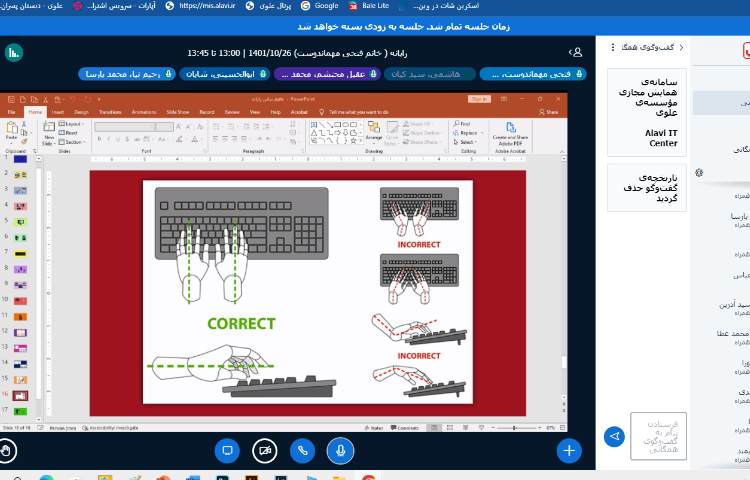Open the blue plus actions button

tap(569, 451)
